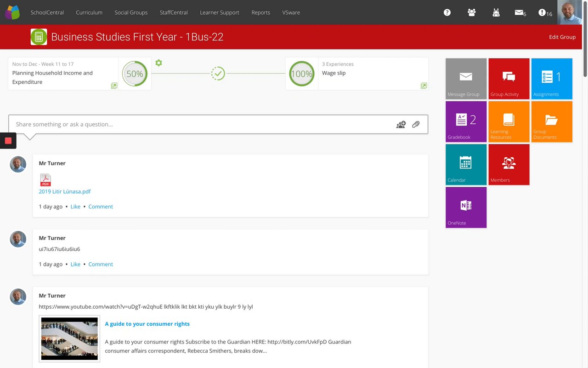Image resolution: width=588 pixels, height=368 pixels.
Task: Open the Group Documents tile
Action: click(x=552, y=121)
